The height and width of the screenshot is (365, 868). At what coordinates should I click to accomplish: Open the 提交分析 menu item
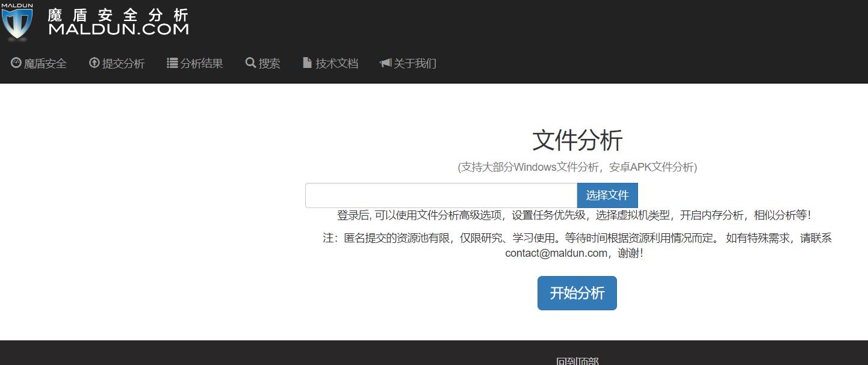pos(122,64)
